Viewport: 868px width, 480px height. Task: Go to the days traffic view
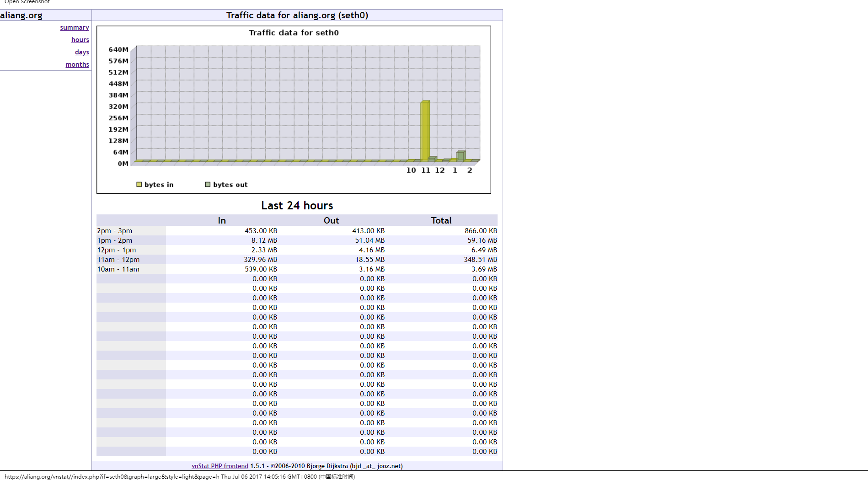[82, 52]
